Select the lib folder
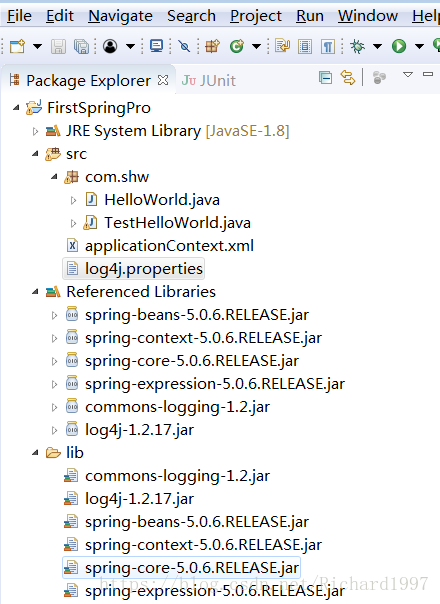This screenshot has width=440, height=604. click(74, 453)
